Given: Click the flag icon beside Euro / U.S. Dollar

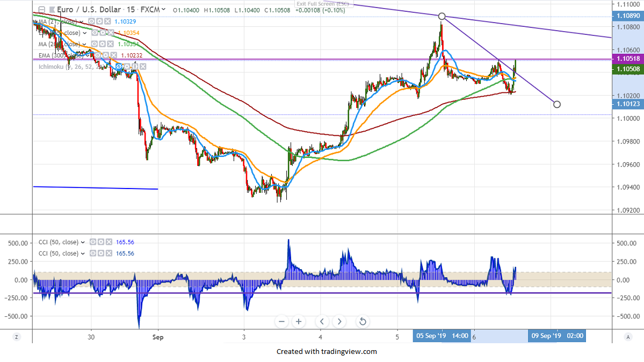Looking at the screenshot, I should pyautogui.click(x=52, y=10).
